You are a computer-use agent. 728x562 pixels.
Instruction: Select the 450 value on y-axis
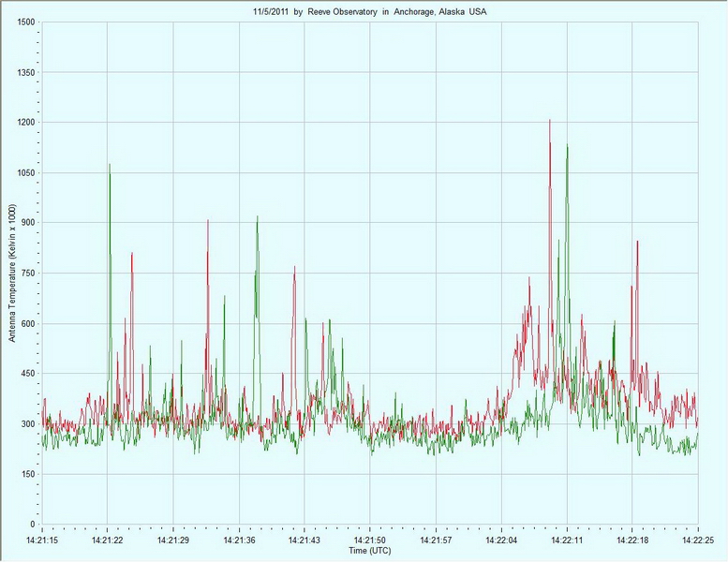tap(27, 374)
